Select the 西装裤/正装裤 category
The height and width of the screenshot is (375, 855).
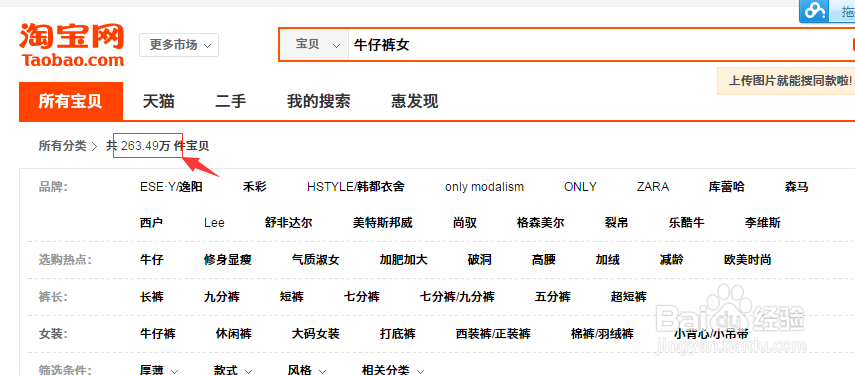click(x=493, y=334)
